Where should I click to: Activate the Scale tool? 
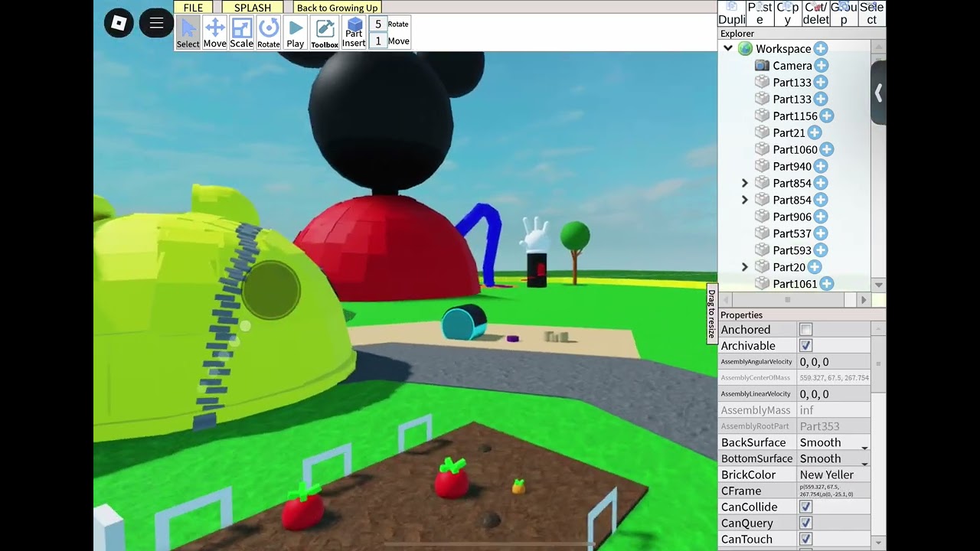click(x=242, y=33)
